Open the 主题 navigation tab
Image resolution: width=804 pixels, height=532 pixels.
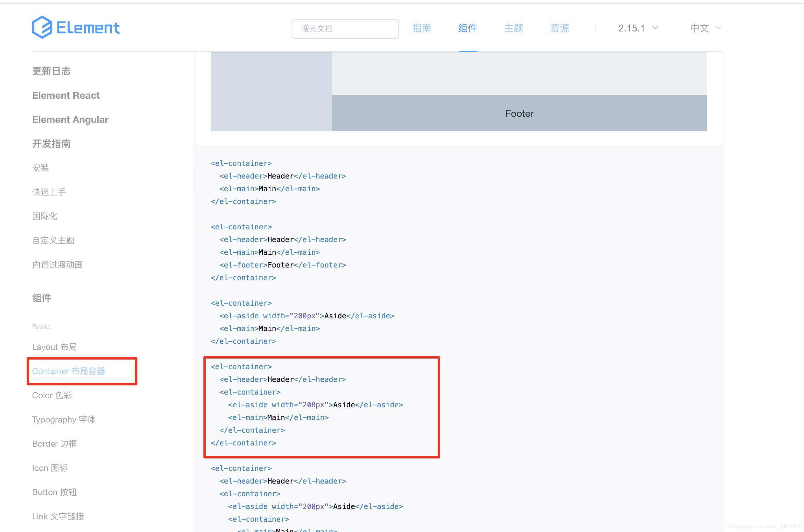[x=513, y=28]
